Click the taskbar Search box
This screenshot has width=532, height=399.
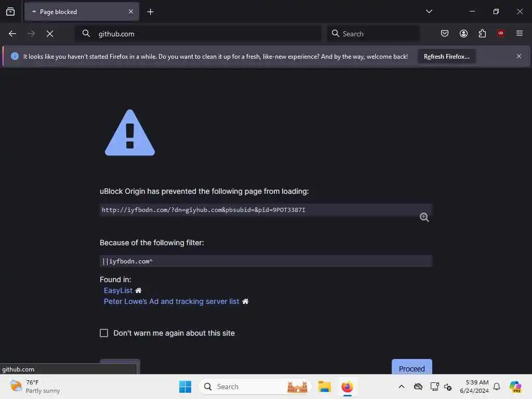pyautogui.click(x=255, y=387)
